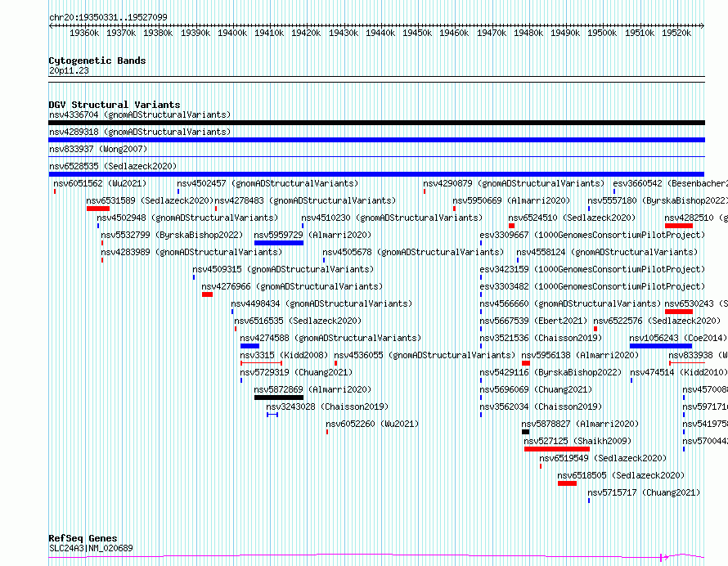The image size is (728, 566).
Task: Open nsv5557180 ByrskaBishop variant label
Action: pos(658,200)
